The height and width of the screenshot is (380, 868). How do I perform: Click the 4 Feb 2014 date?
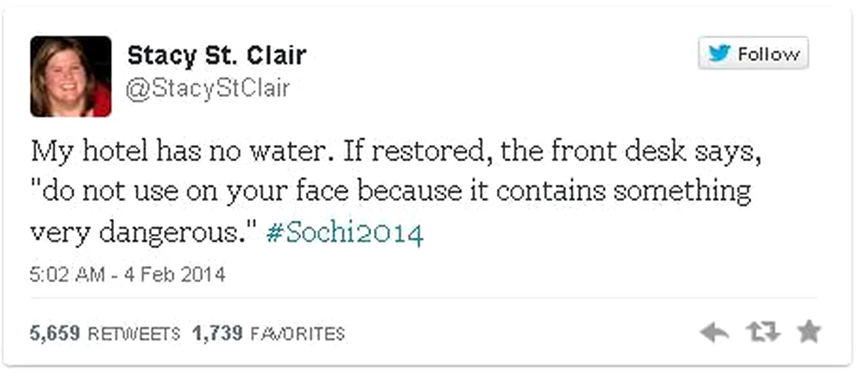pos(174,275)
